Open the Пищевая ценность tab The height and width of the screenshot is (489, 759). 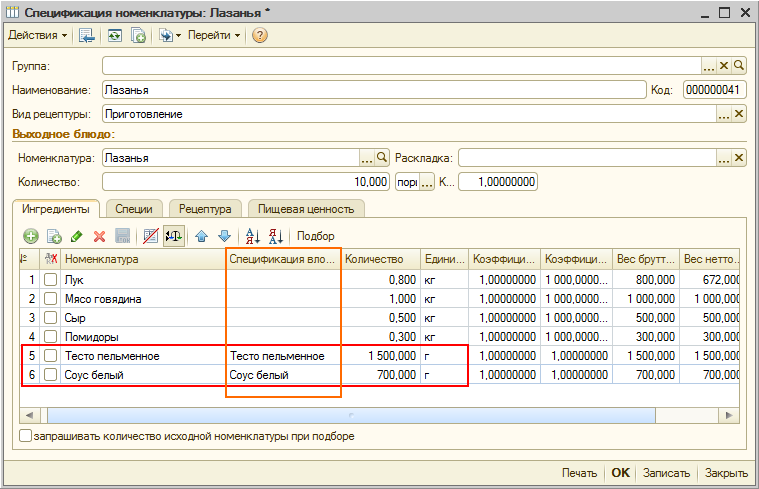tap(306, 209)
